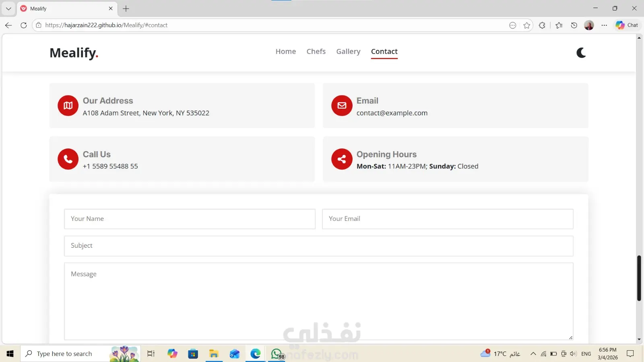The height and width of the screenshot is (362, 644).
Task: Click the red envelope icon beside Email
Action: tap(342, 105)
